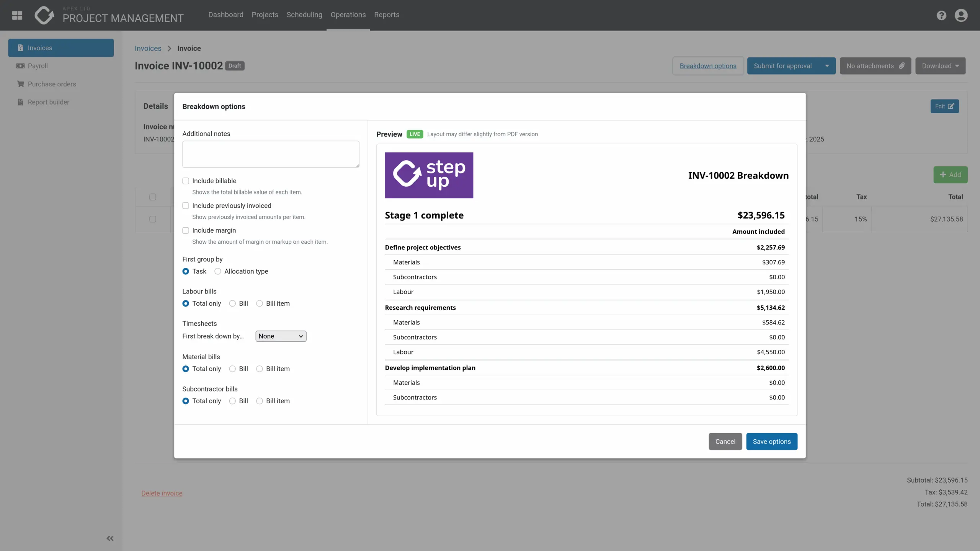Open the user account avatar icon
Image resolution: width=980 pixels, height=551 pixels.
click(x=961, y=15)
